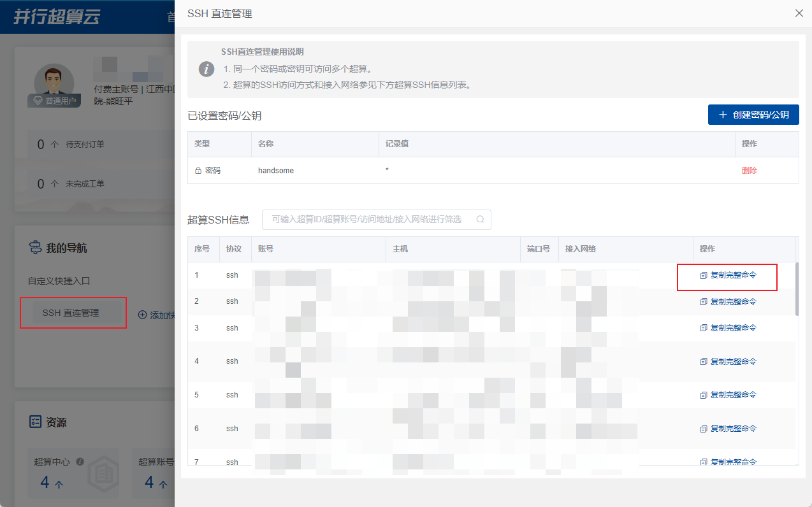Open 待支付订单 count in background page
The height and width of the screenshot is (507, 812).
[x=41, y=145]
